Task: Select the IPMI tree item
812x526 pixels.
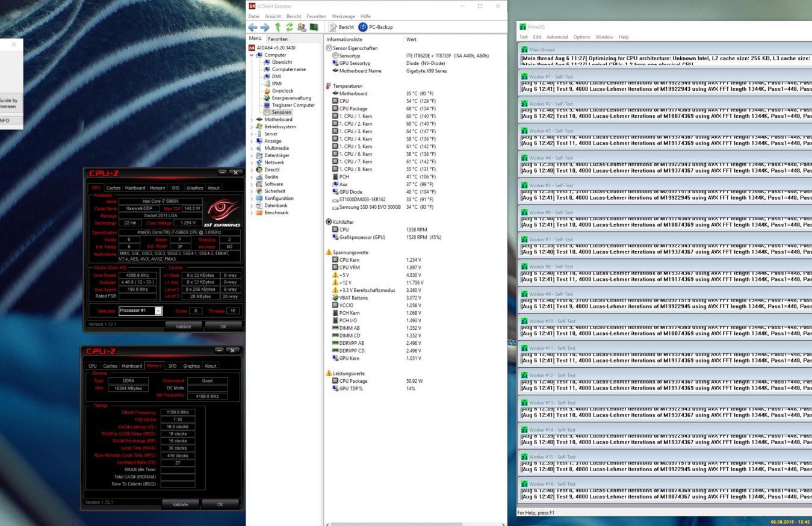Action: [273, 84]
